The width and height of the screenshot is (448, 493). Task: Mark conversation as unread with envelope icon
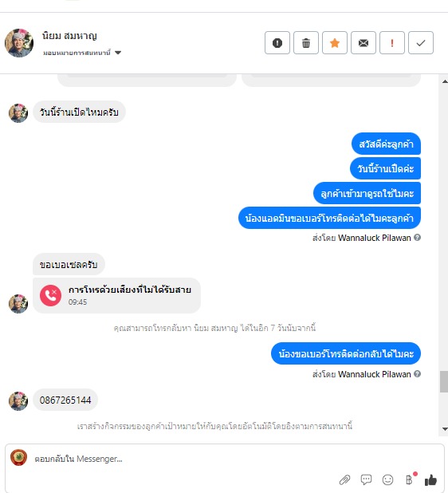pyautogui.click(x=364, y=43)
